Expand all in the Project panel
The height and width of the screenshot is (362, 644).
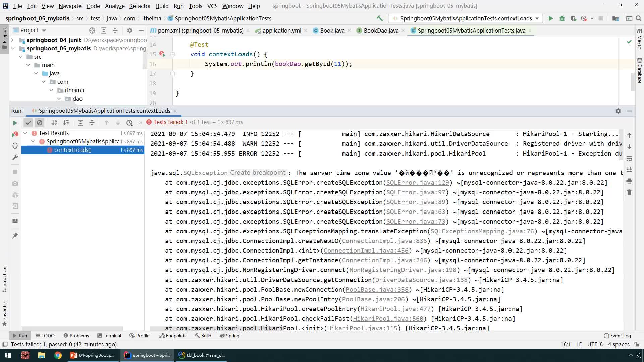[x=104, y=31]
